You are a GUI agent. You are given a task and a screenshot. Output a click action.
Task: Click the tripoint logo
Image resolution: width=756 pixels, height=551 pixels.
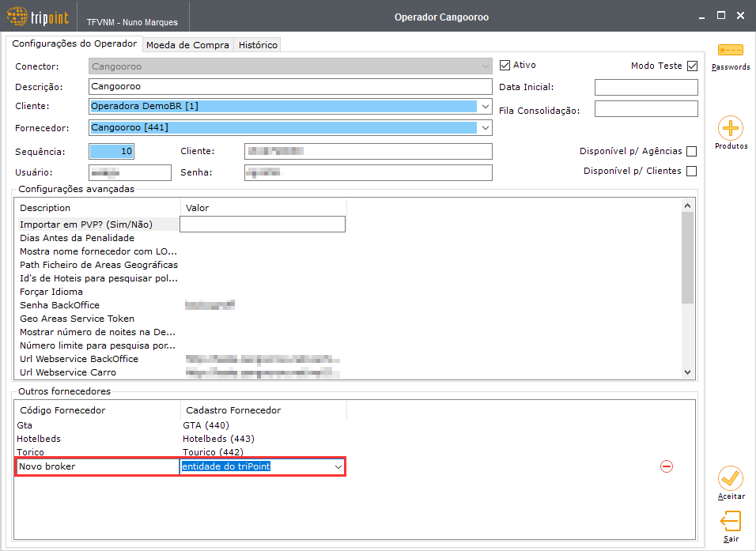pyautogui.click(x=38, y=17)
